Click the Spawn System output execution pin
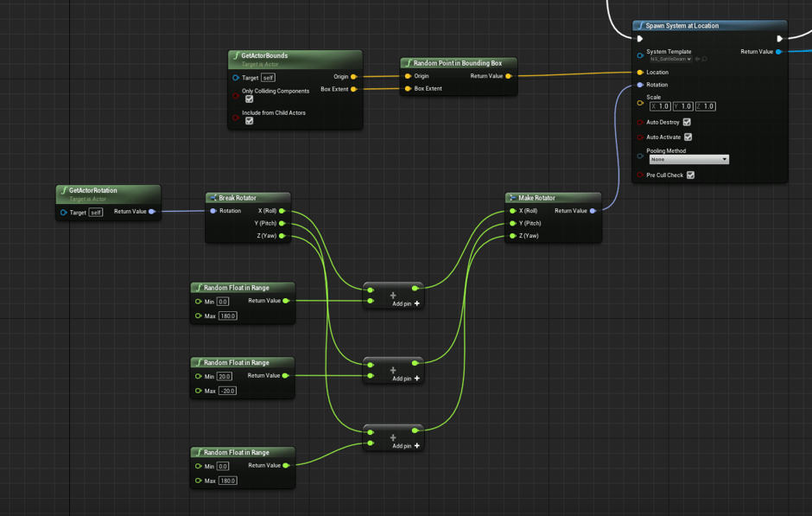812x516 pixels. tap(779, 39)
